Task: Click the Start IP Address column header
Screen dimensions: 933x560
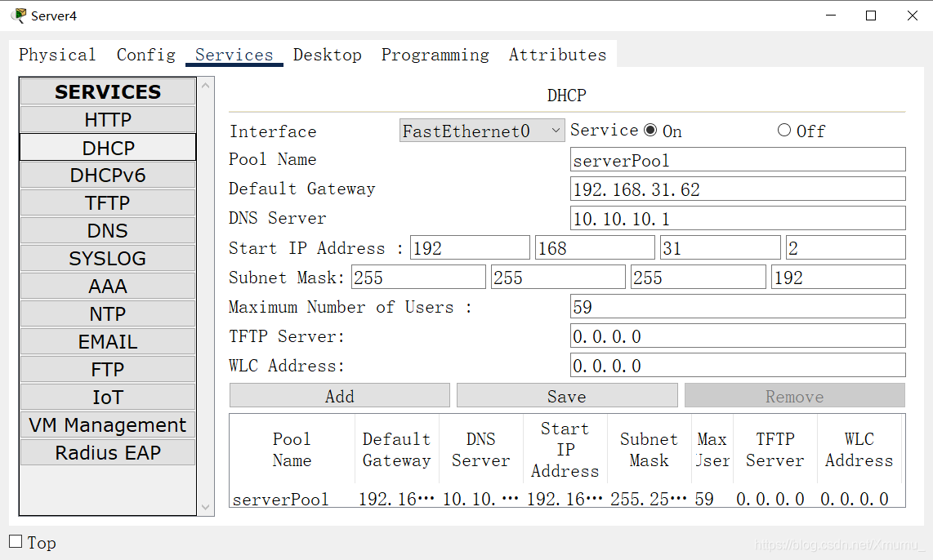Action: pyautogui.click(x=565, y=450)
